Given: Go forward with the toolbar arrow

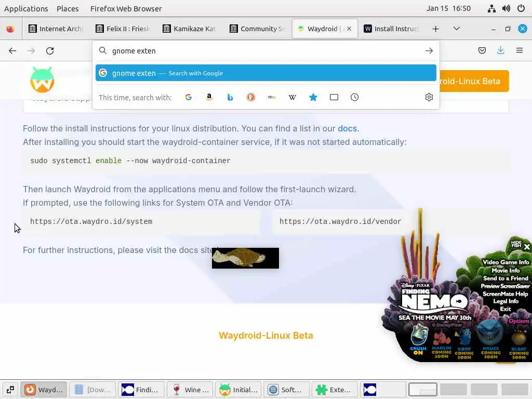Looking at the screenshot, I should tap(31, 50).
